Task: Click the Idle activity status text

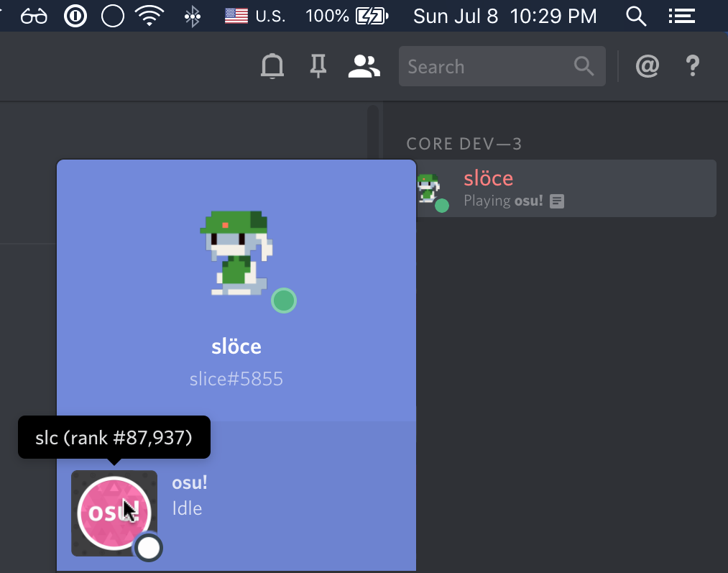Action: click(x=187, y=508)
